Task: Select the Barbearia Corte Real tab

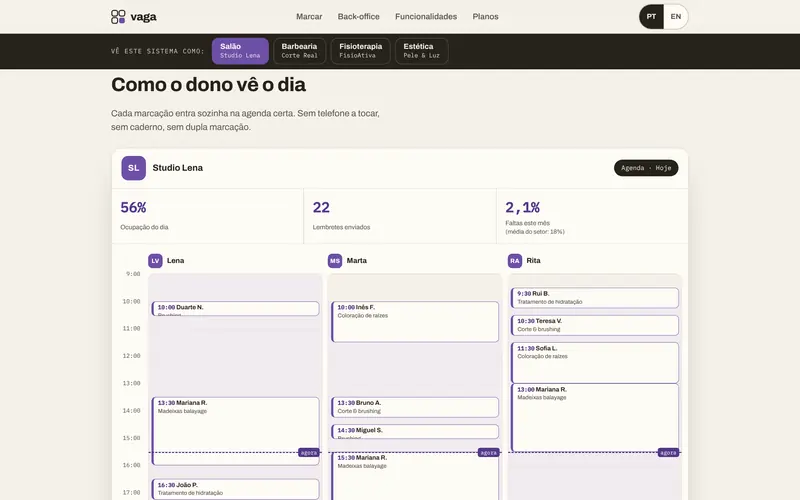Action: tap(299, 51)
